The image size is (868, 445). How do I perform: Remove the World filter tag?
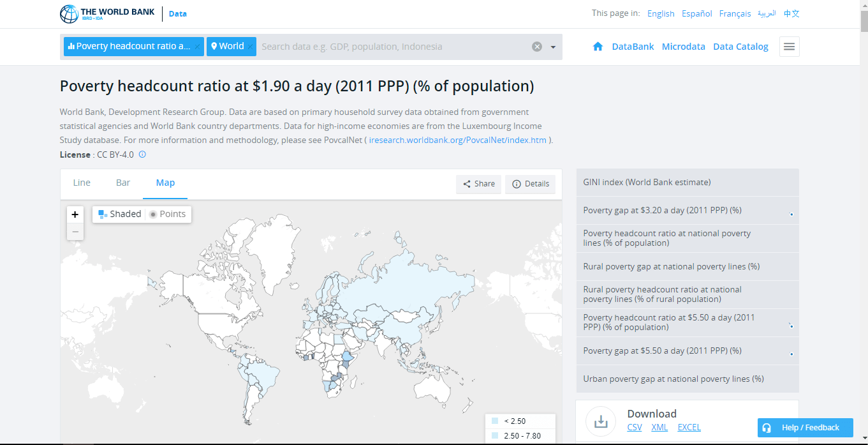click(251, 47)
